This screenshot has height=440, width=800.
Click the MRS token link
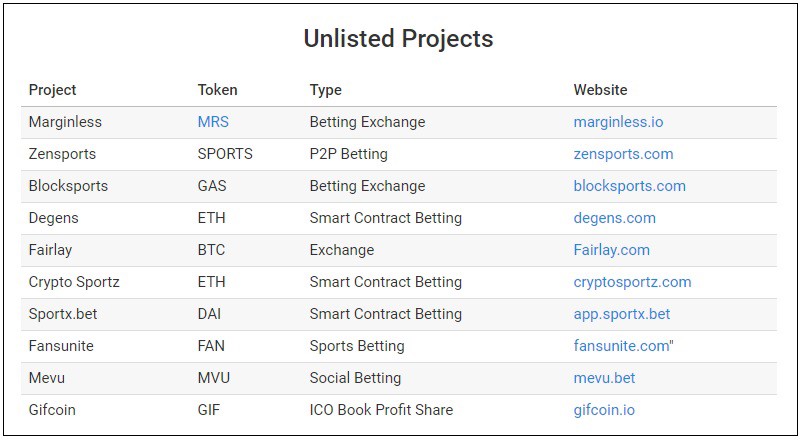tap(213, 122)
